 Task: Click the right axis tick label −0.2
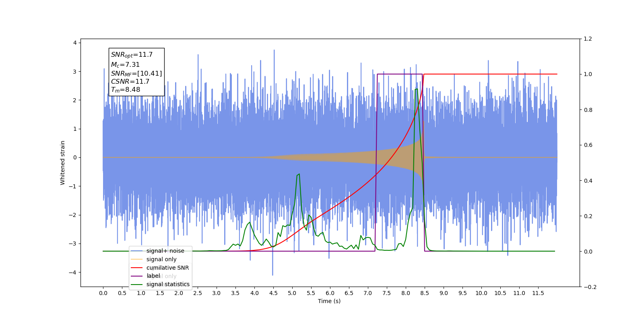[x=590, y=287]
